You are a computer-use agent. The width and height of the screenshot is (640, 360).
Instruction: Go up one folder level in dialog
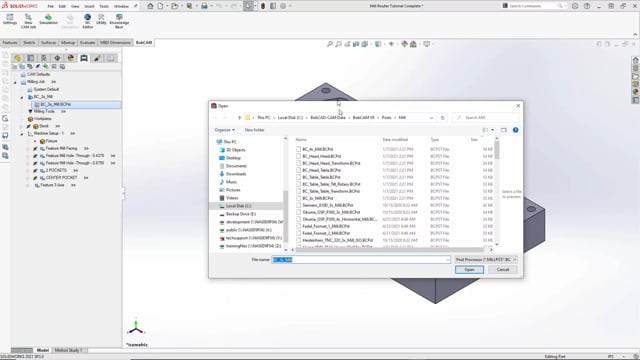240,118
